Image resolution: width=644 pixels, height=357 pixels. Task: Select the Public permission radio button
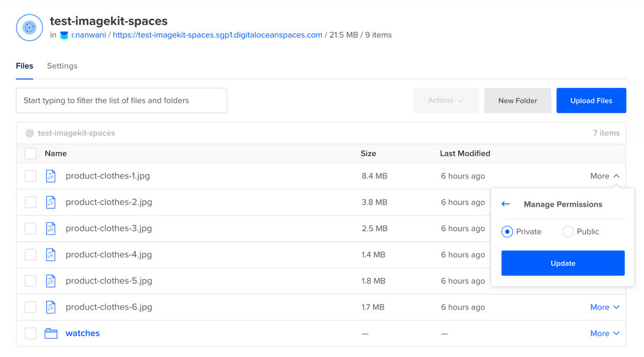568,232
